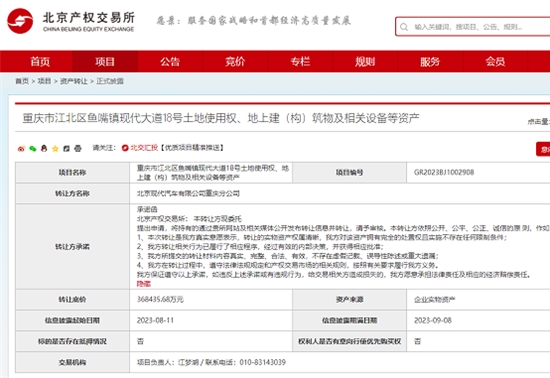
Task: Collapse commitment text via red 隐藏 link
Action: 143,284
